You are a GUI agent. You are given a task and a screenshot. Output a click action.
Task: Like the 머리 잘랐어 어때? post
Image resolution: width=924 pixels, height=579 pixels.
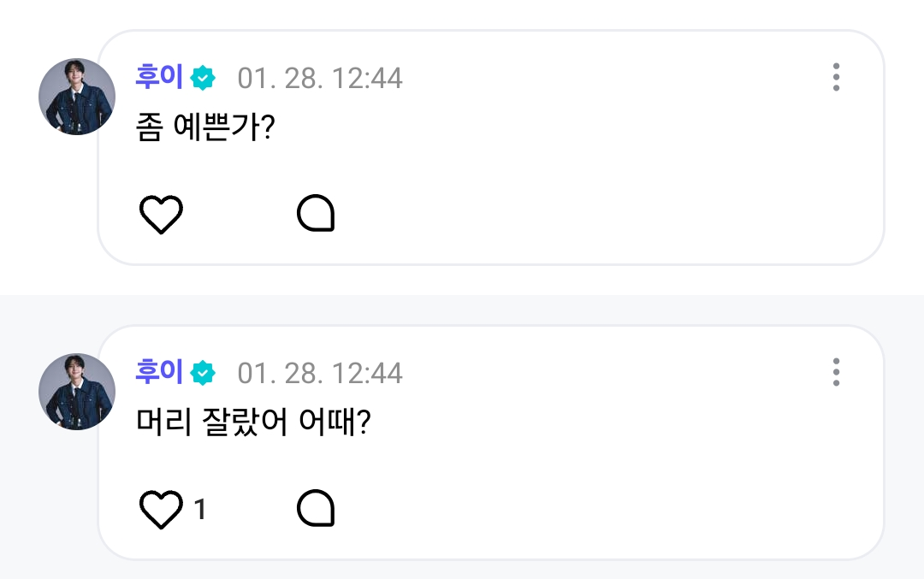[x=161, y=510]
